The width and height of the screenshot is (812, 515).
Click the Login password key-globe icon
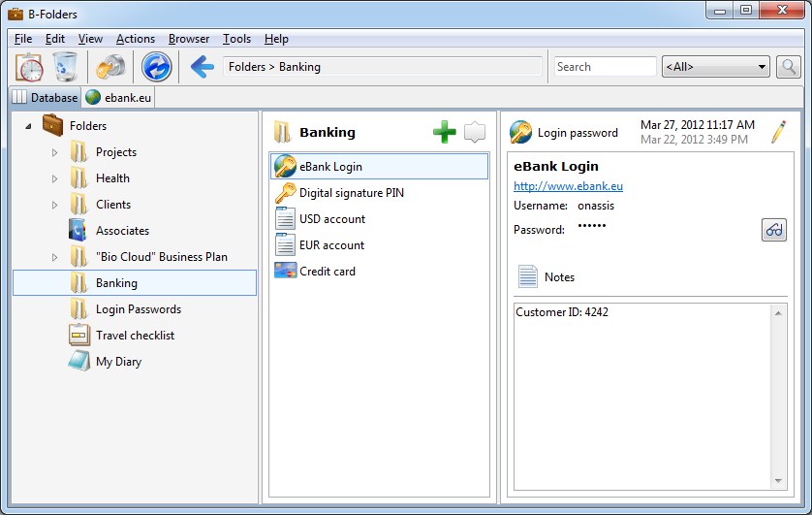tap(520, 132)
